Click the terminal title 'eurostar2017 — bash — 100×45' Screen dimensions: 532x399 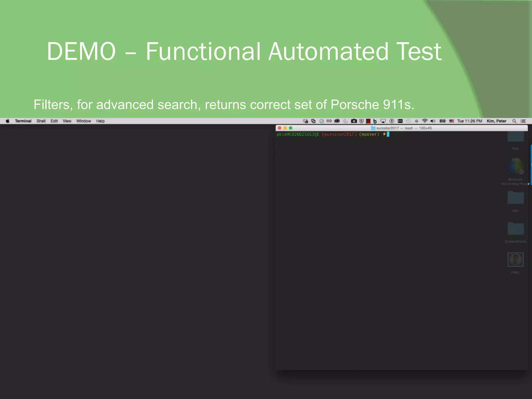404,128
